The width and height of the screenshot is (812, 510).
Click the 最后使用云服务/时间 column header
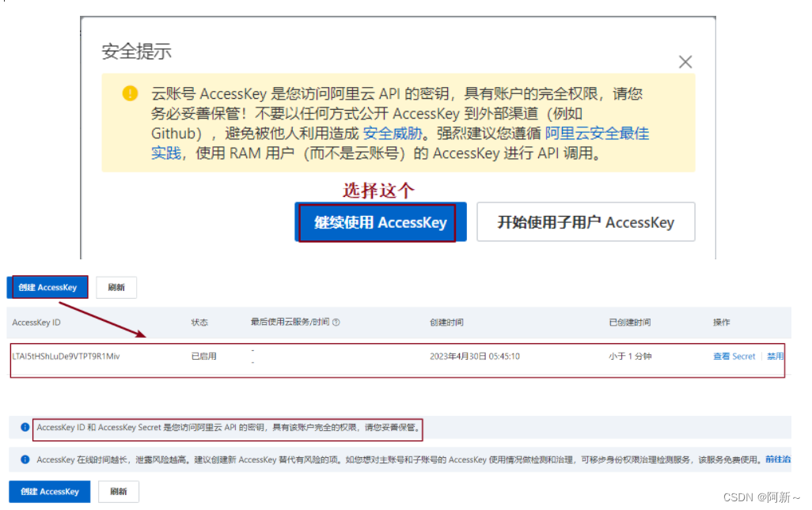click(x=290, y=322)
